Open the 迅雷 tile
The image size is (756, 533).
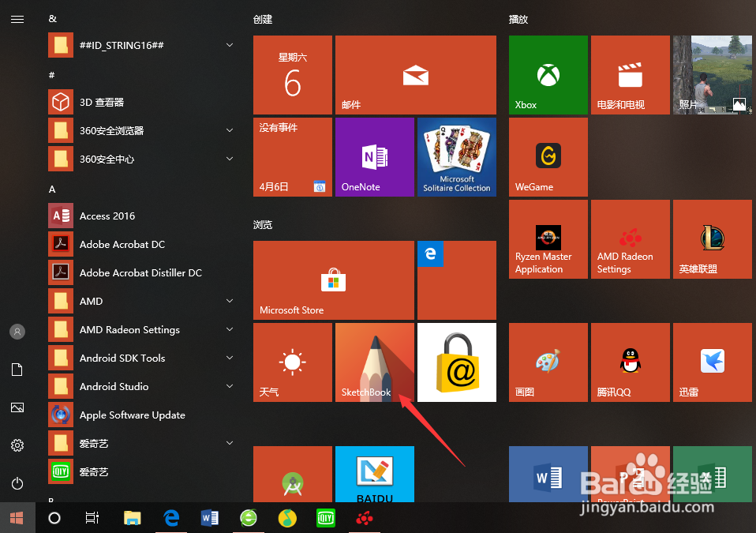713,362
